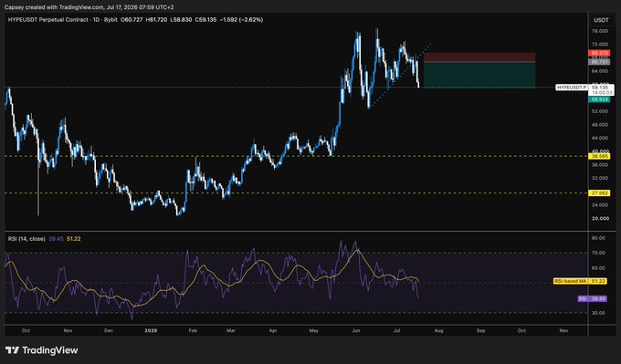Click the May label on time axis

click(313, 330)
